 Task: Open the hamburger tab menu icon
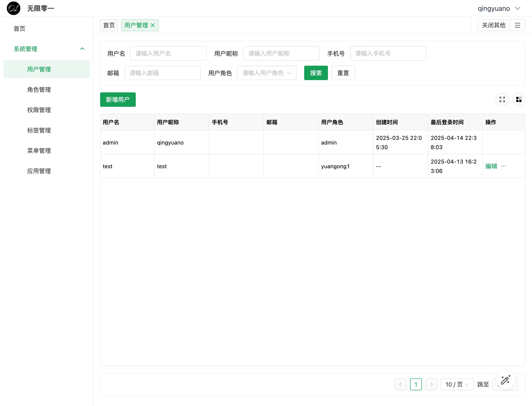pyautogui.click(x=517, y=25)
